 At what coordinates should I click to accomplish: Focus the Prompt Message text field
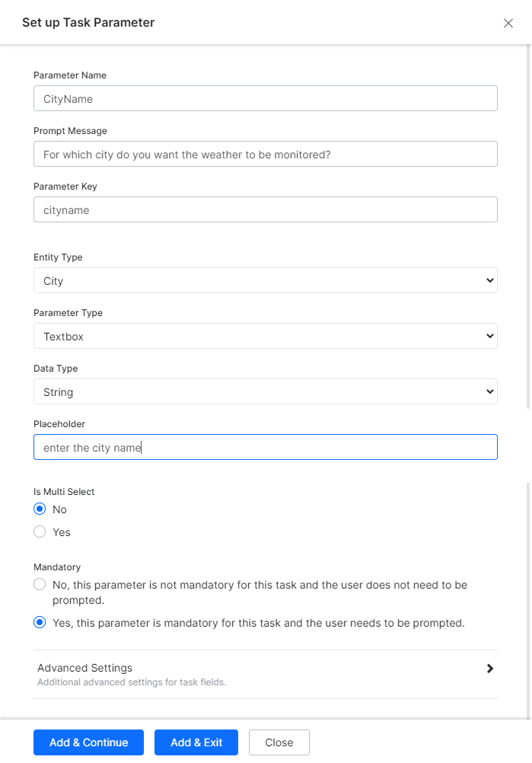265,154
